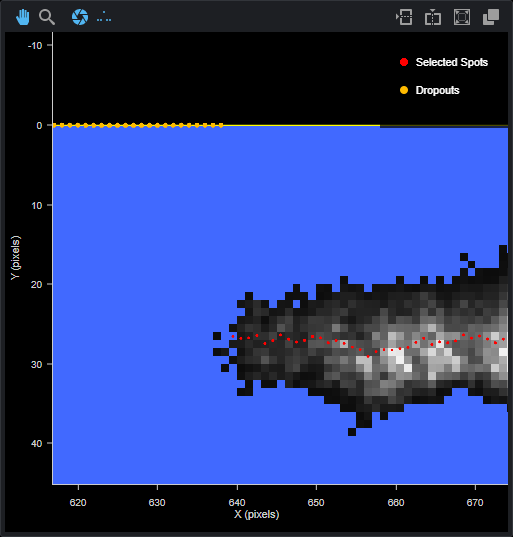Viewport: 513px width, 537px height.
Task: Click the red Selected Spots legend marker
Action: point(404,62)
